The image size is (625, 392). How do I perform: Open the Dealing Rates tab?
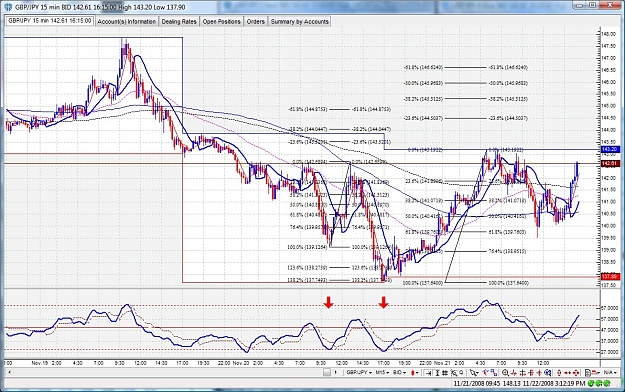[179, 22]
